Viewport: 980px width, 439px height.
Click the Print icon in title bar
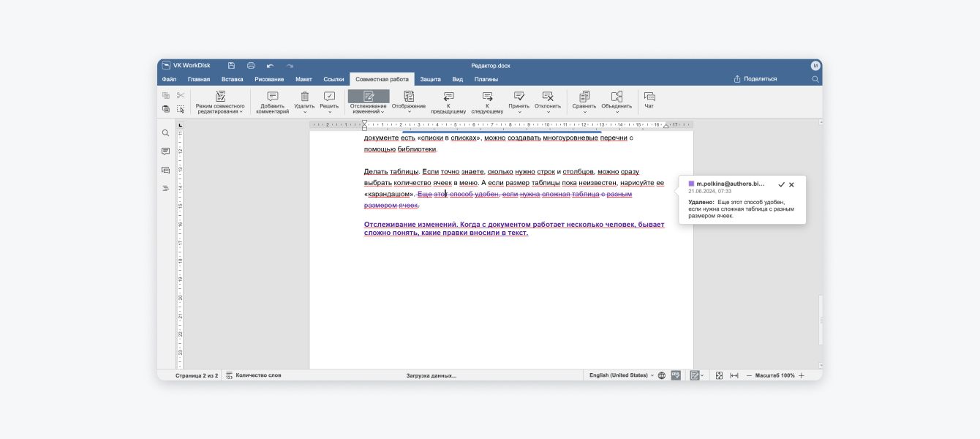click(251, 66)
